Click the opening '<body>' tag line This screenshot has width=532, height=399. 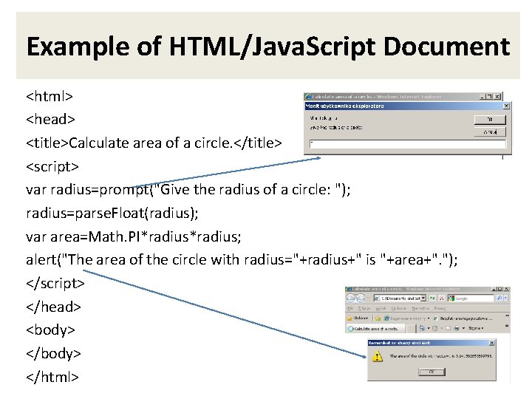50,330
